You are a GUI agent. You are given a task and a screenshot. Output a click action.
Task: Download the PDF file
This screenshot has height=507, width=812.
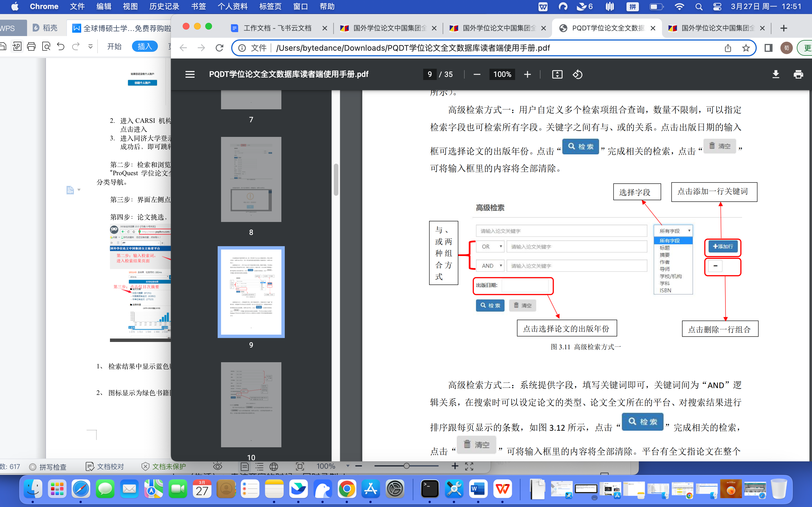(x=775, y=74)
